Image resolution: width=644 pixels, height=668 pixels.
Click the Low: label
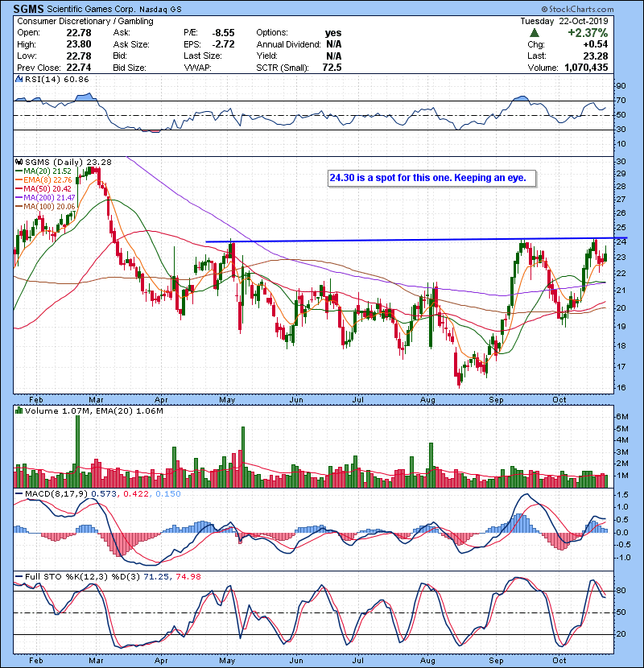(27, 56)
